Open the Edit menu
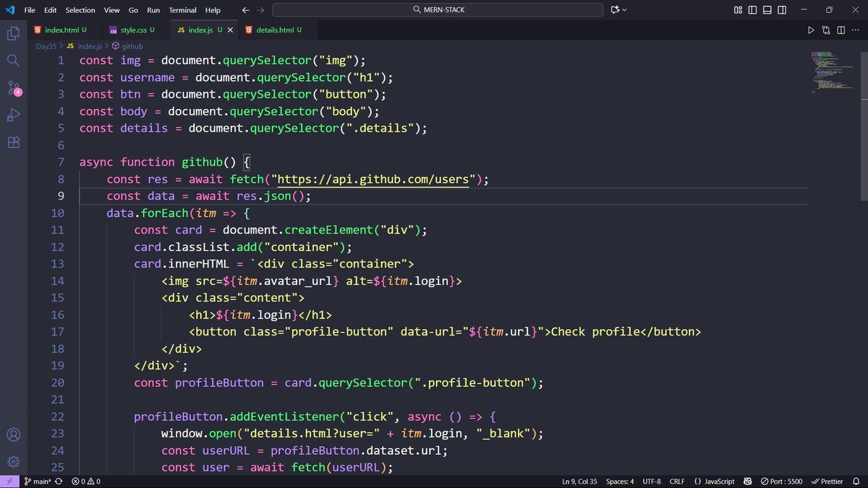Viewport: 868px width, 488px height. click(x=50, y=10)
